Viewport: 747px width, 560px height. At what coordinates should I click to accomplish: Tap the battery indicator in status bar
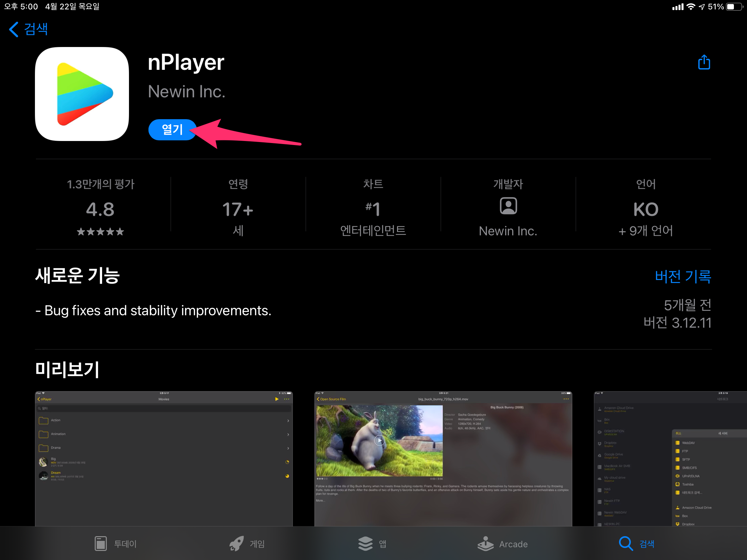click(734, 7)
